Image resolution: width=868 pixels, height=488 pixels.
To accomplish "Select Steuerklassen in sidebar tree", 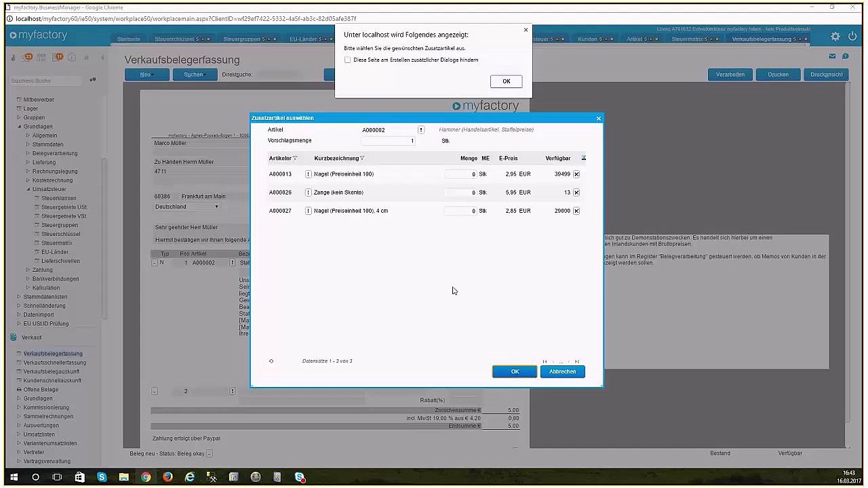I will coord(59,198).
